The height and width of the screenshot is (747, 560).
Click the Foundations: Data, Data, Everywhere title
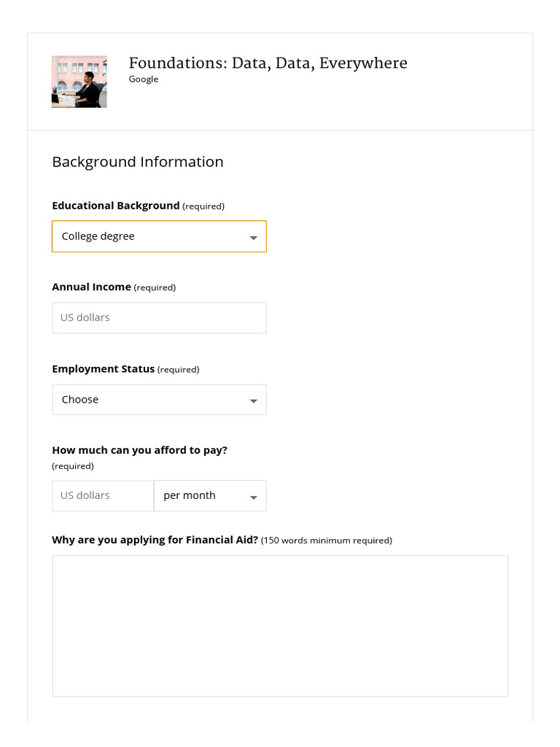pyautogui.click(x=268, y=63)
